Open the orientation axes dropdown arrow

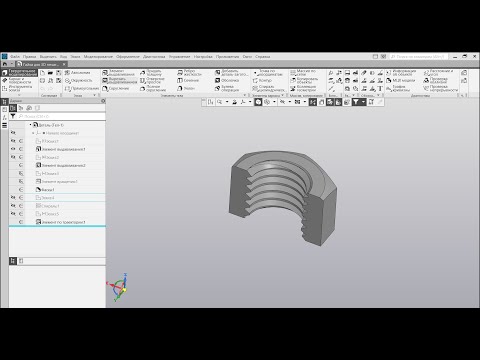click(x=250, y=102)
